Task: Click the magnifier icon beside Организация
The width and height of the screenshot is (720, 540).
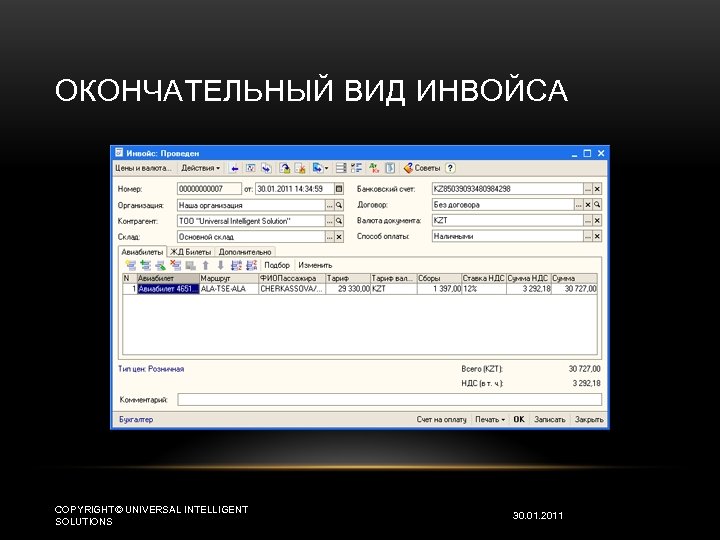Action: coord(339,205)
